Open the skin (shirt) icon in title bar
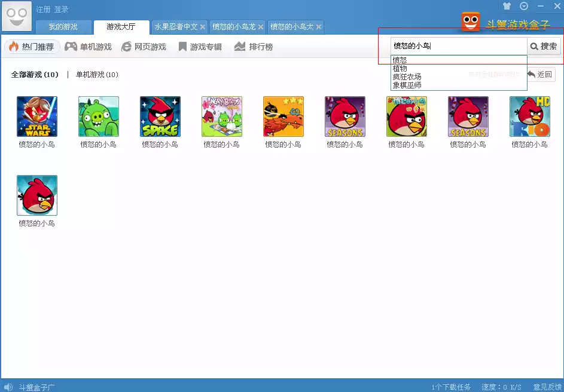The width and height of the screenshot is (564, 392). [507, 7]
